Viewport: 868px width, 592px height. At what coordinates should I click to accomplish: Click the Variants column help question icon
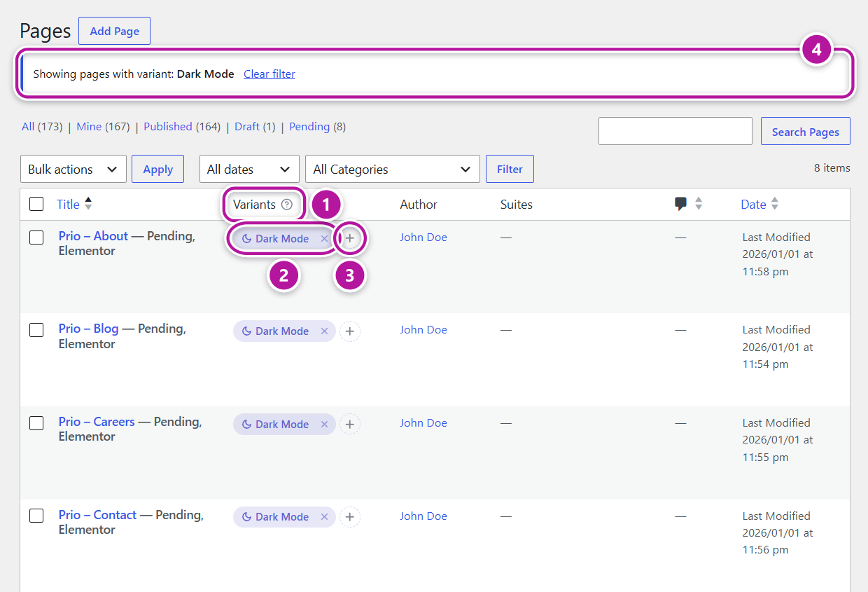click(x=287, y=205)
